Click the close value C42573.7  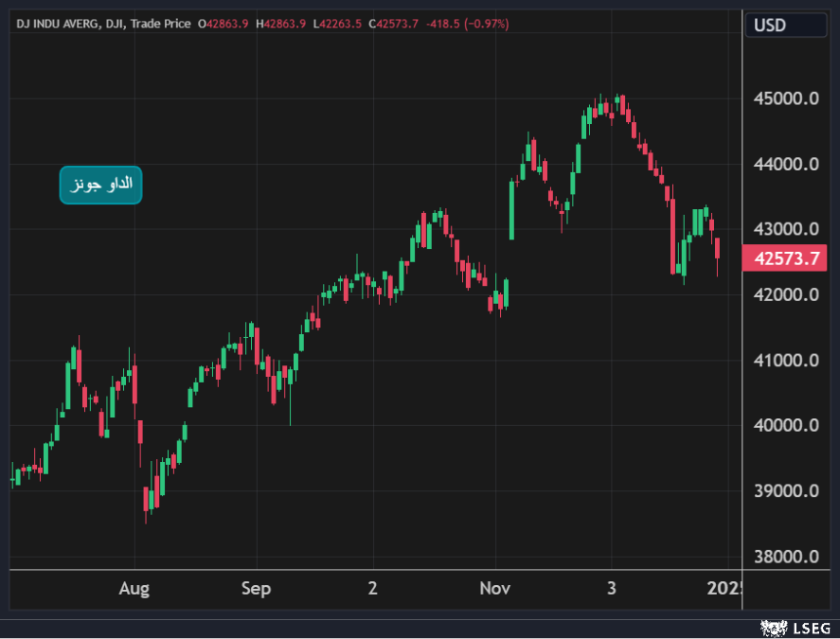click(400, 24)
